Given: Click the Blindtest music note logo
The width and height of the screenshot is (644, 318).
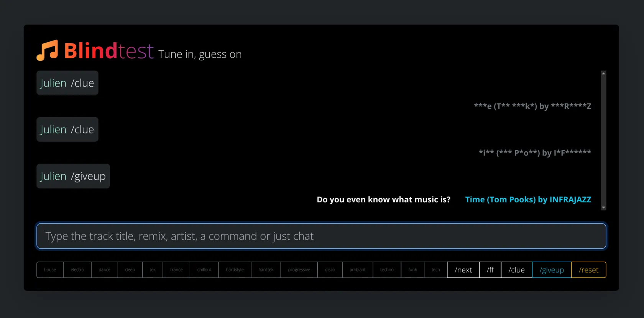Looking at the screenshot, I should (x=47, y=51).
